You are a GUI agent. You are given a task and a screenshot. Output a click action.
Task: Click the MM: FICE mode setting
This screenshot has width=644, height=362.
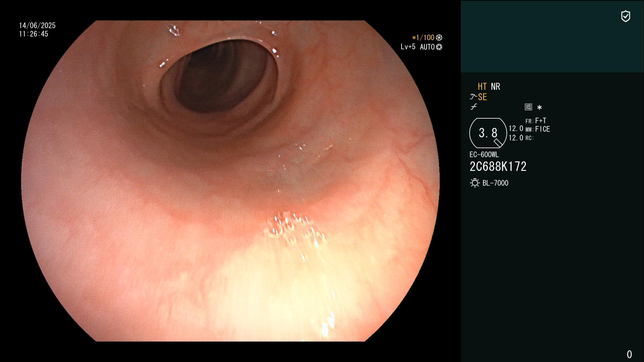pos(538,129)
